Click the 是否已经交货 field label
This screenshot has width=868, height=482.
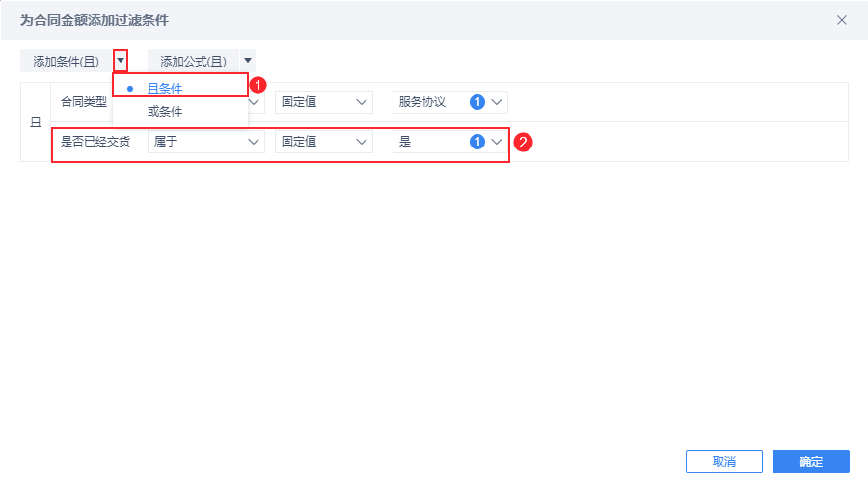point(95,142)
